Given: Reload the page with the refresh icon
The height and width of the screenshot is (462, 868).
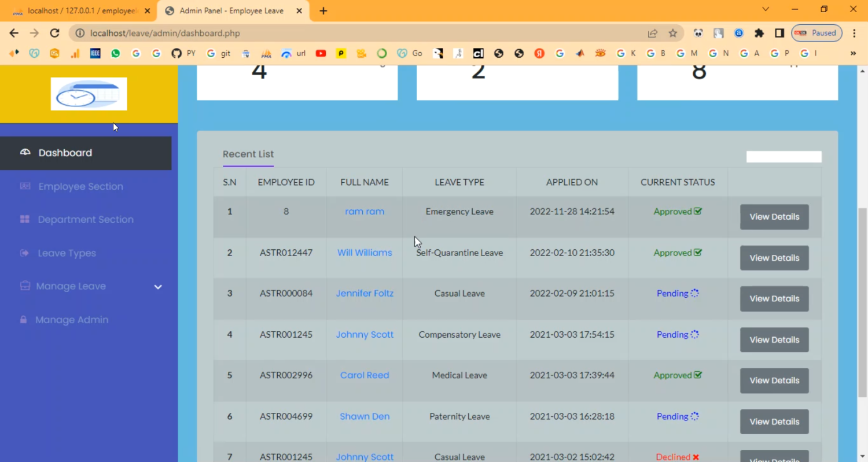Looking at the screenshot, I should (x=54, y=34).
